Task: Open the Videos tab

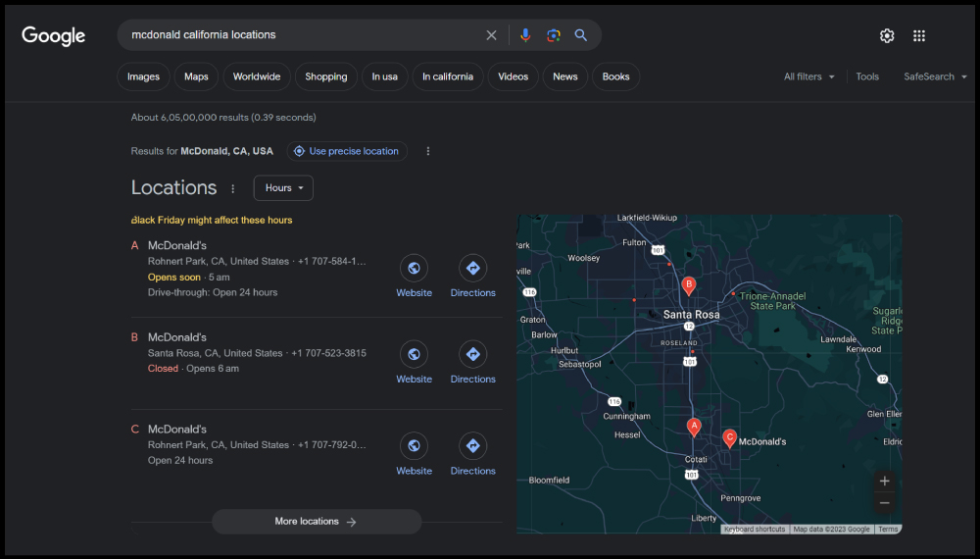Action: [514, 76]
